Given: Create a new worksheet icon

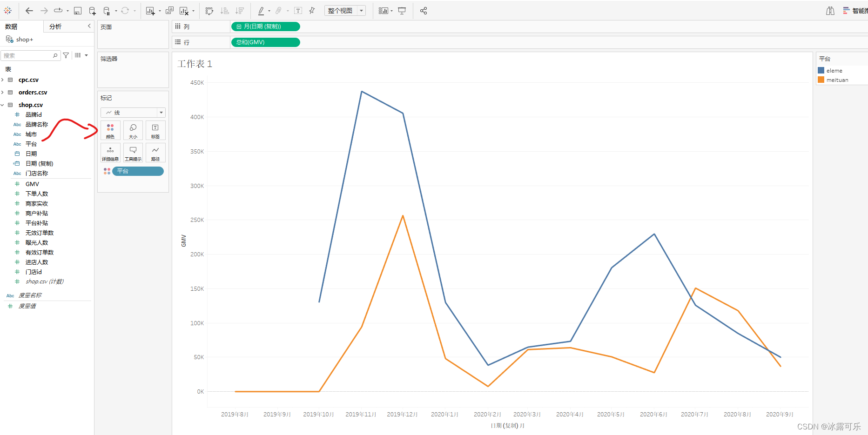Looking at the screenshot, I should 150,11.
